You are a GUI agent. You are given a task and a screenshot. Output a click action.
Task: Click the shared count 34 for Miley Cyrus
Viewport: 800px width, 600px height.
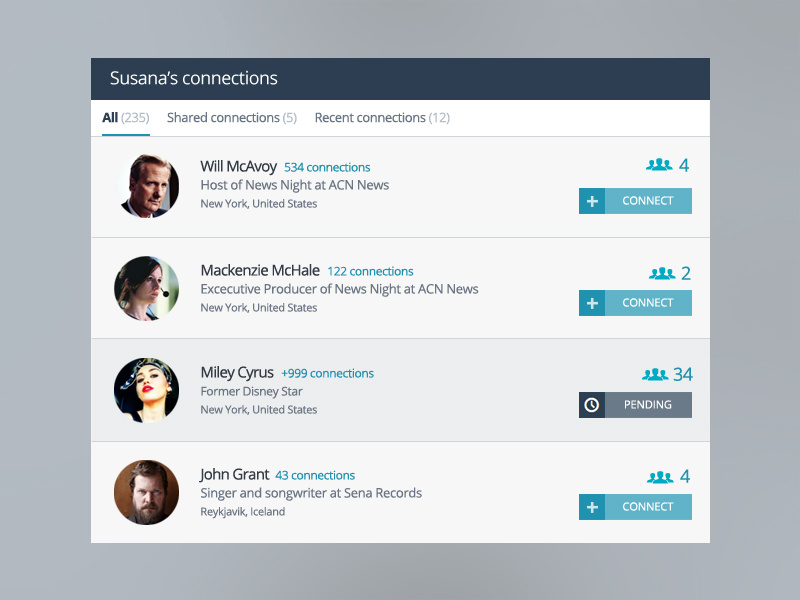point(683,374)
